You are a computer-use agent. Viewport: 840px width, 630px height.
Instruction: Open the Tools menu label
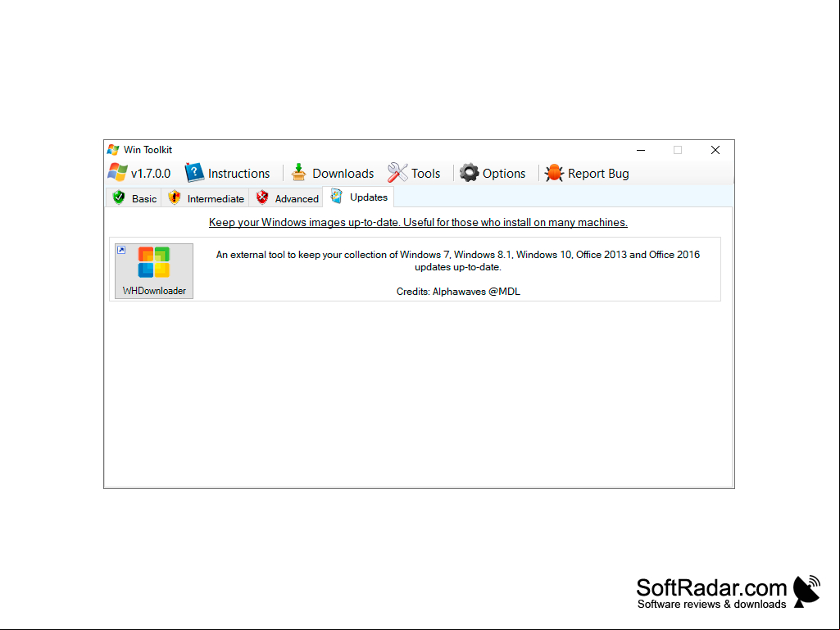[426, 174]
